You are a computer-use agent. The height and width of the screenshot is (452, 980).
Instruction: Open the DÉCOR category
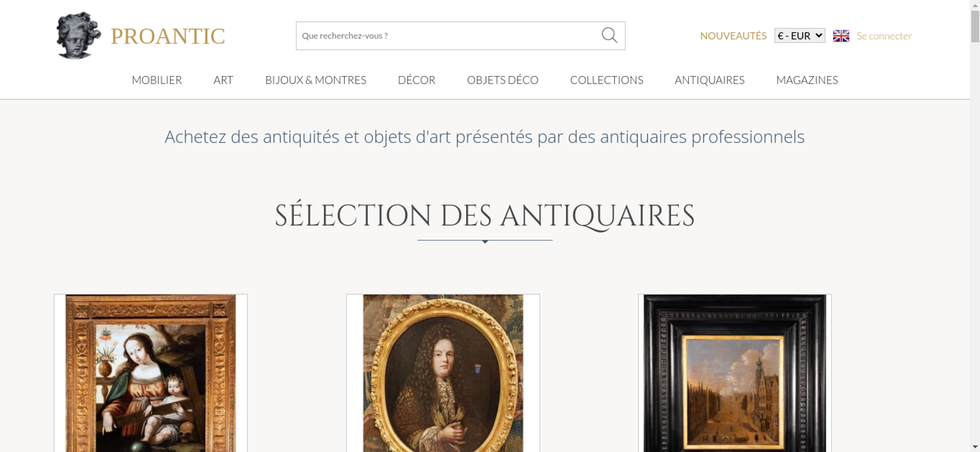pyautogui.click(x=416, y=80)
